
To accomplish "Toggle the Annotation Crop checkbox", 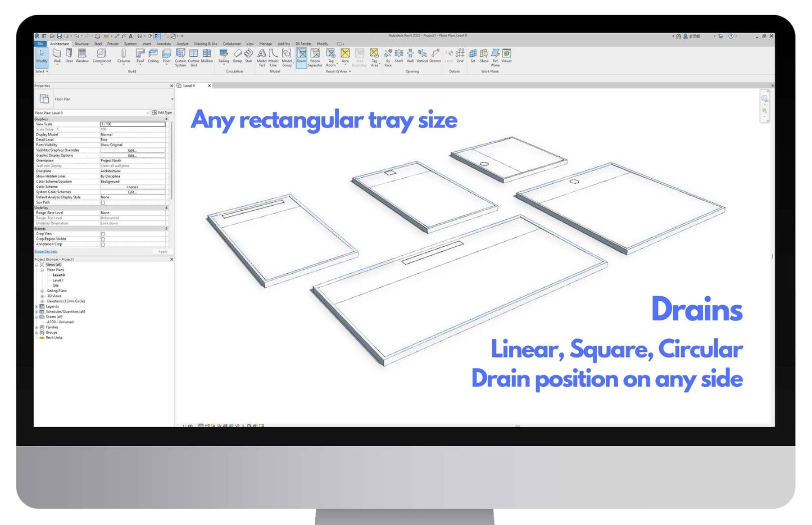I will click(x=103, y=245).
